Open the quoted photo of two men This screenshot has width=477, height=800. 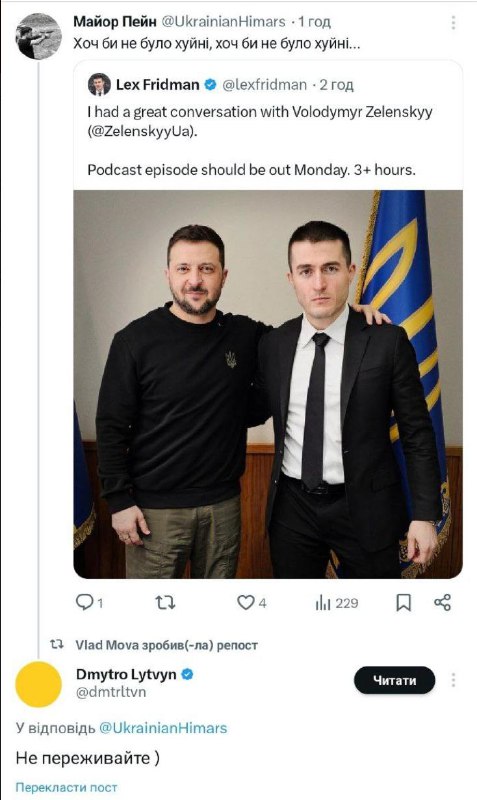pos(268,384)
